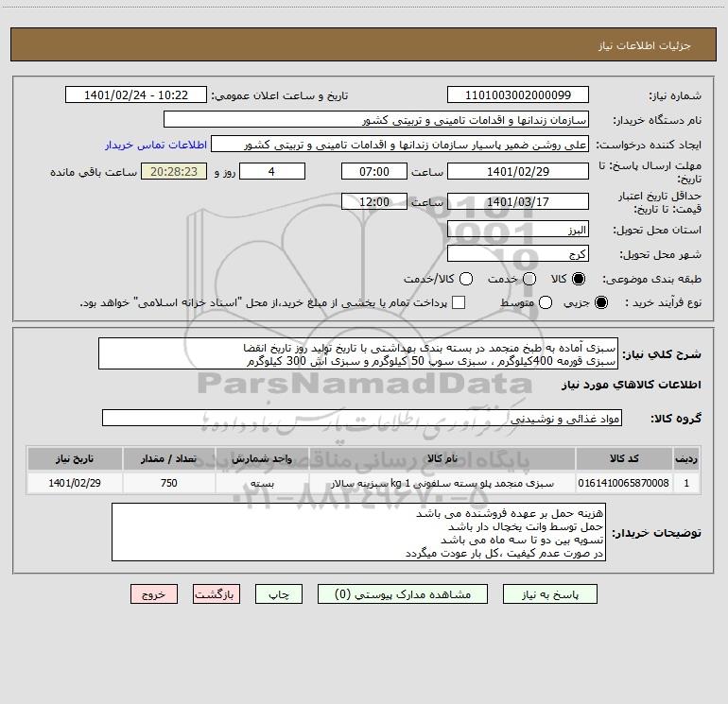Viewport: 728px width, 704px height.
Task: Click the row number cell 1
Action: [686, 483]
